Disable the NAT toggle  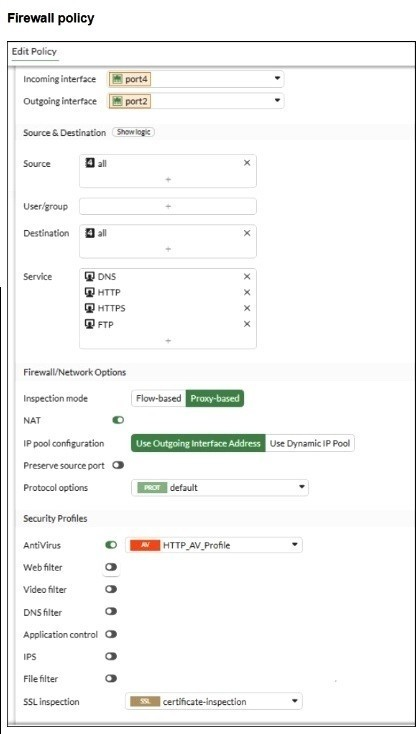tap(118, 420)
